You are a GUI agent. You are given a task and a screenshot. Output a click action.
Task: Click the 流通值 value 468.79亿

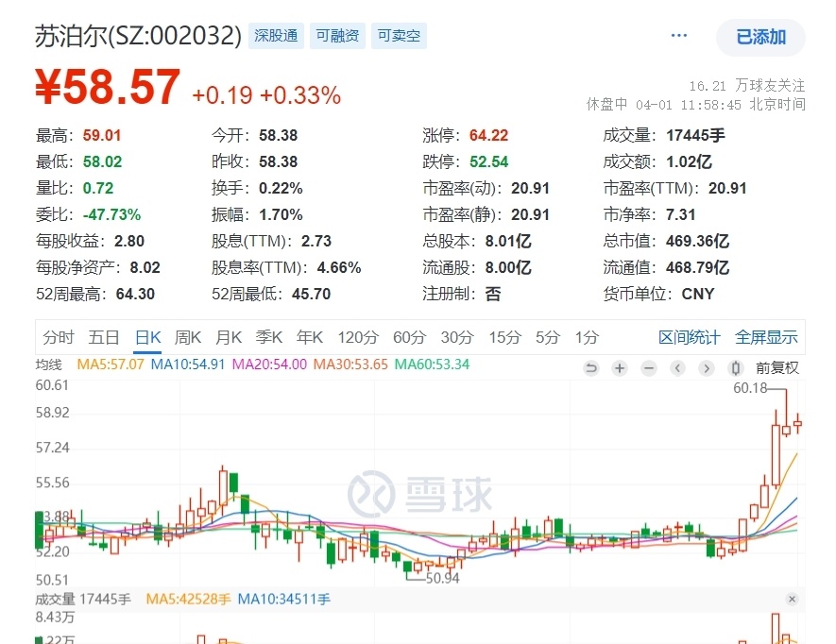click(697, 267)
